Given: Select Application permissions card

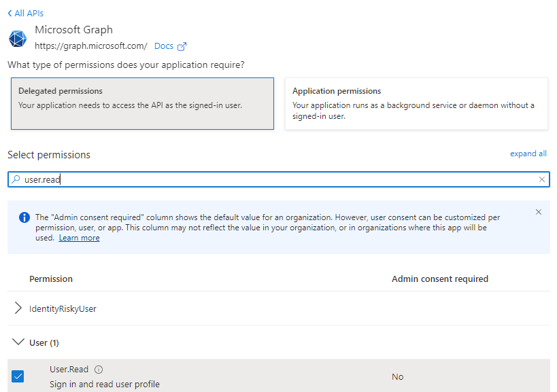Looking at the screenshot, I should (x=416, y=103).
